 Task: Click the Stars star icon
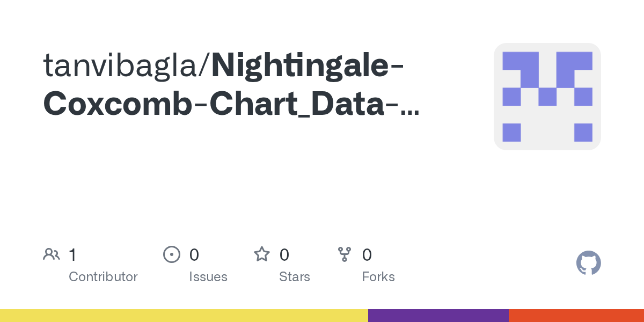click(262, 254)
